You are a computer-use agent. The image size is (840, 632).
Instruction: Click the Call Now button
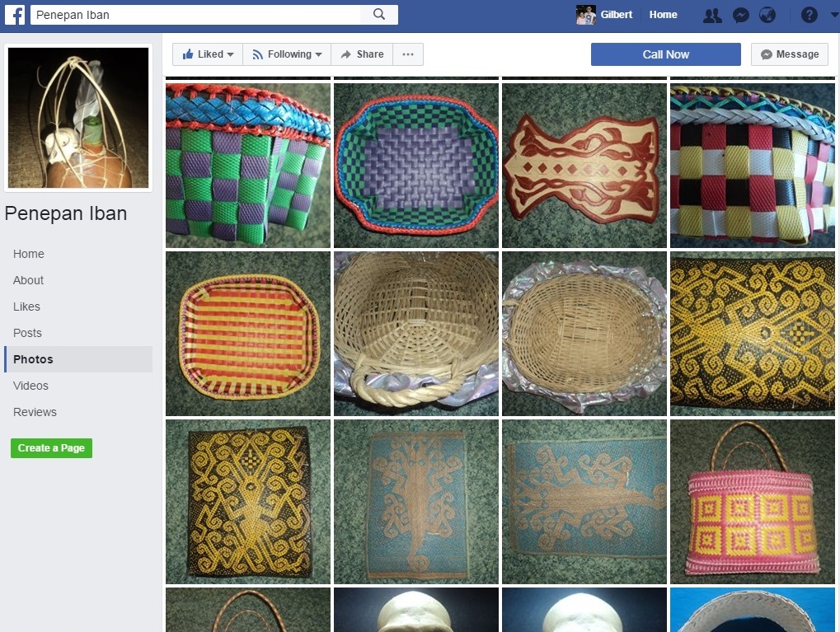coord(665,54)
